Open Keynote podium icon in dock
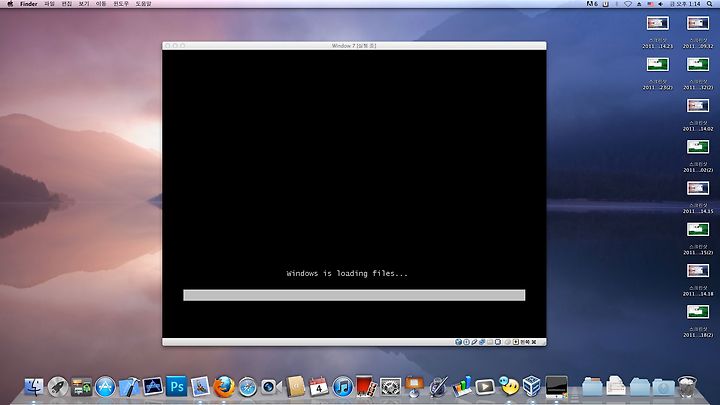 [414, 387]
